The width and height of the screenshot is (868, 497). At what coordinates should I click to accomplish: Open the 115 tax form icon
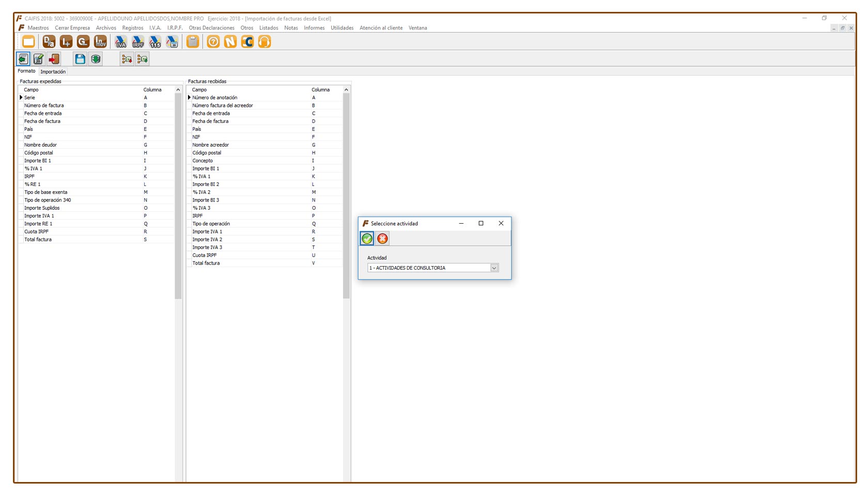155,42
